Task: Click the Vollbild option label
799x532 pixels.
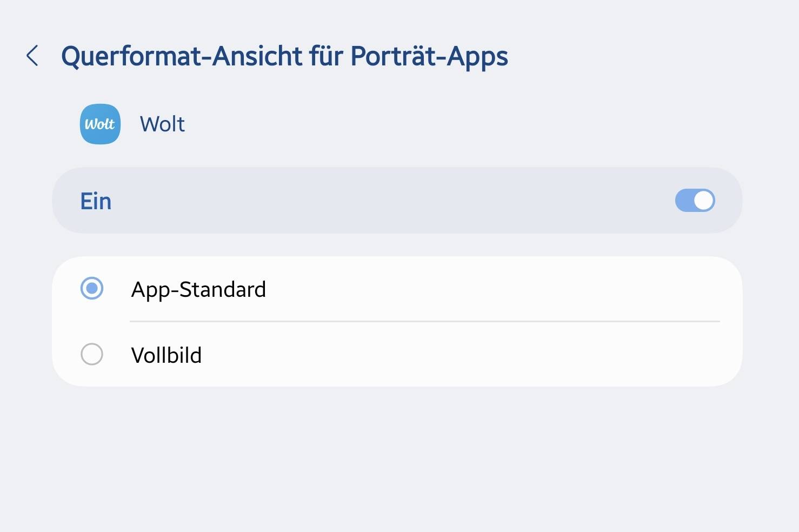Action: (167, 355)
